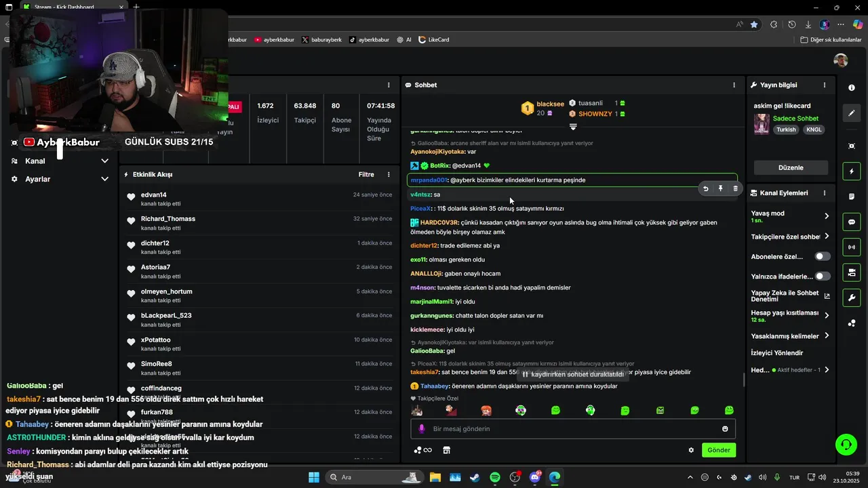Resume chat via kaydırırken sohbet duraklatıldı banner
Viewport: 868px width, 488px height.
[x=573, y=374]
